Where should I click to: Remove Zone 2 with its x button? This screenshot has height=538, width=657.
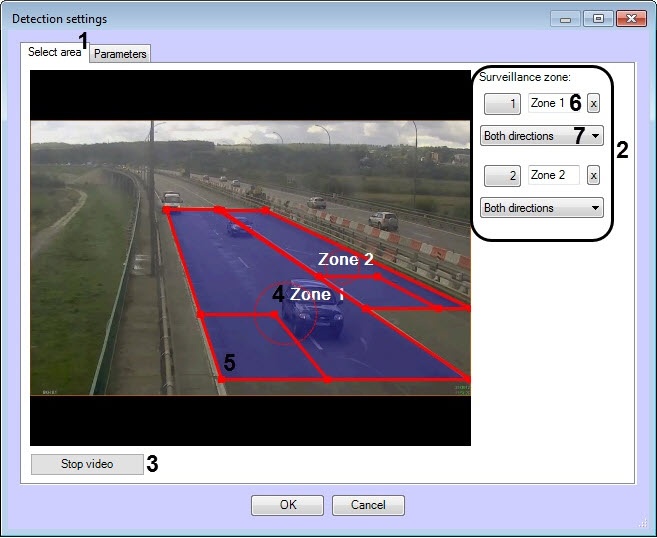coord(593,175)
